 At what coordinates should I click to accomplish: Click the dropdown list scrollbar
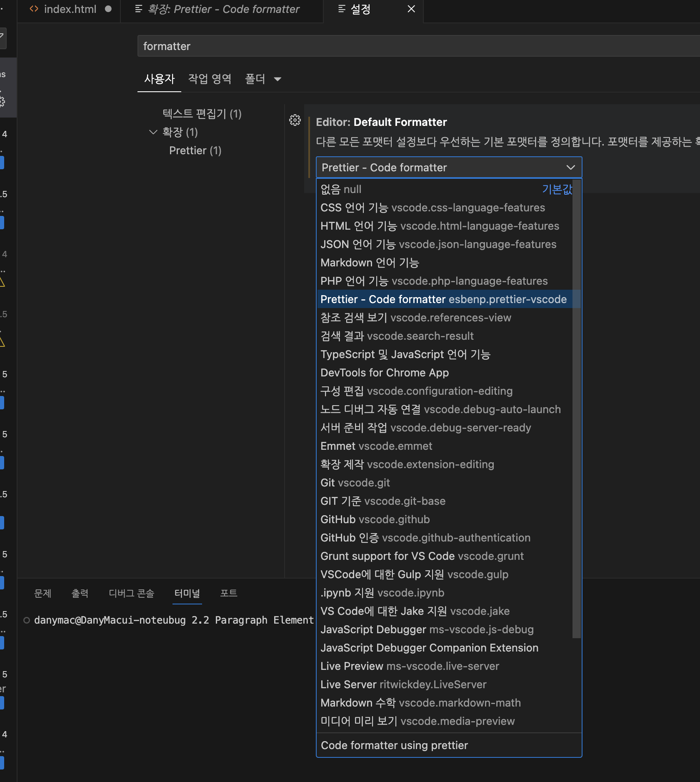(x=577, y=409)
